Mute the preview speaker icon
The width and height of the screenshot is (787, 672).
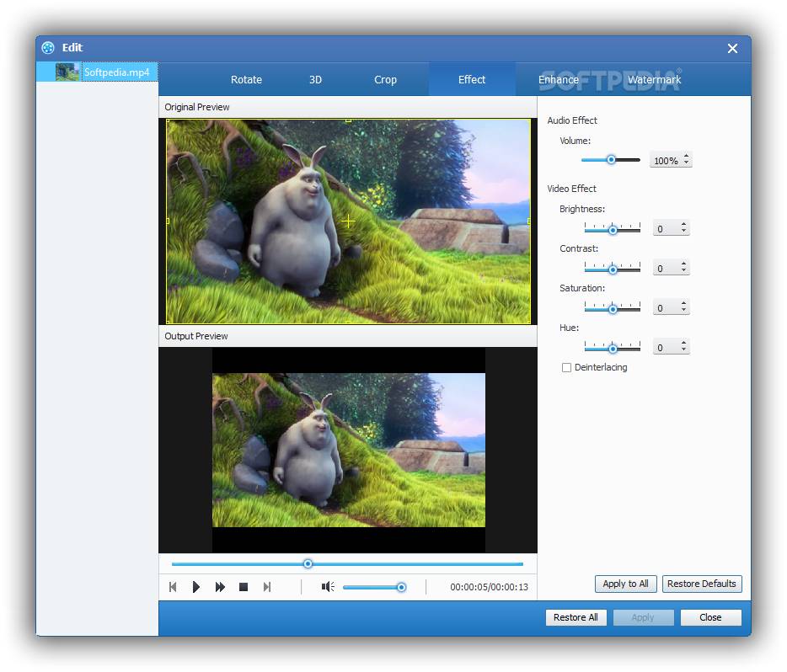tap(328, 587)
